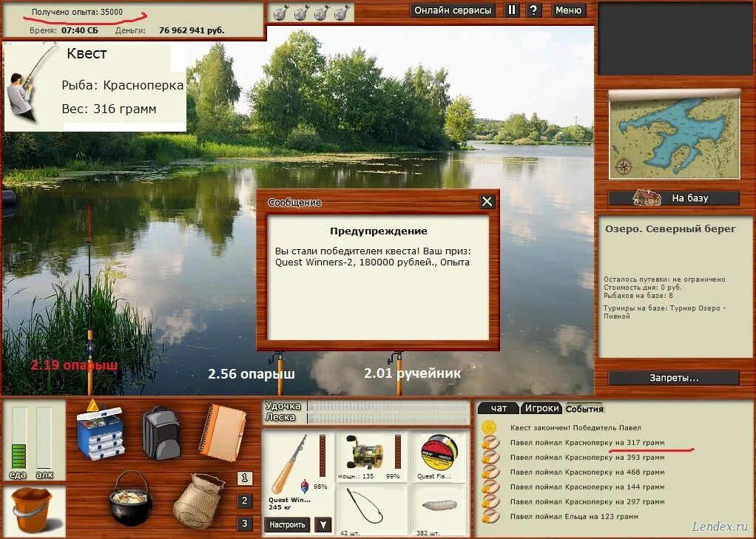Screen dimensions: 756x539
Task: Select the Quest Winners rod slot
Action: pyautogui.click(x=298, y=472)
